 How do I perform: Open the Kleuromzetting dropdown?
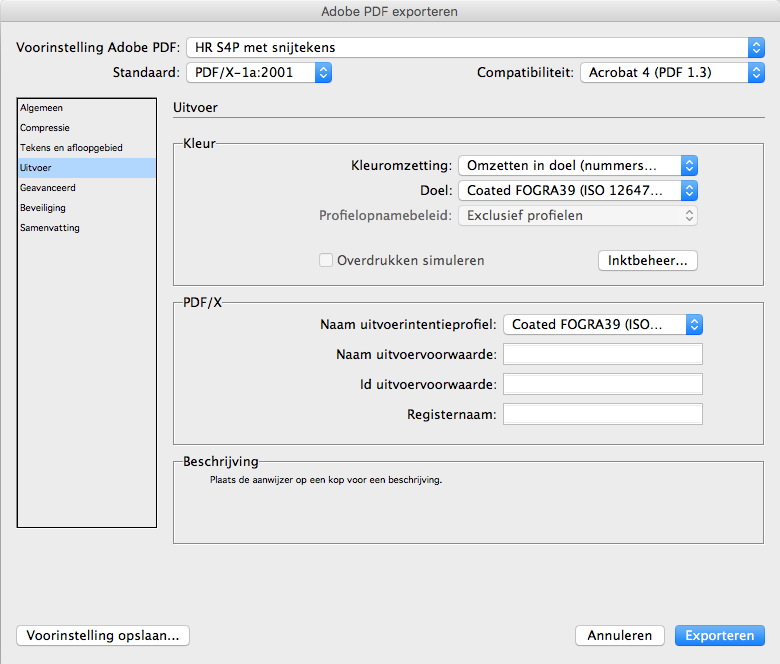point(578,166)
